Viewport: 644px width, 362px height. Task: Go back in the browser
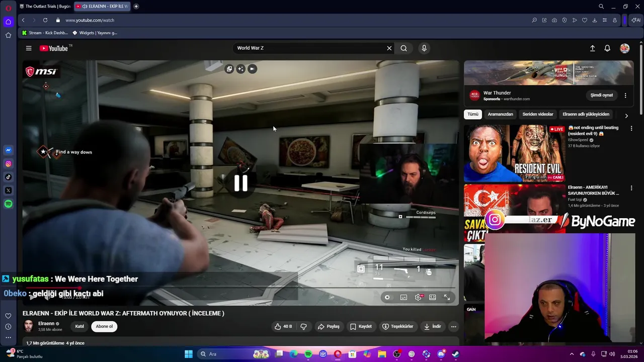click(x=23, y=20)
